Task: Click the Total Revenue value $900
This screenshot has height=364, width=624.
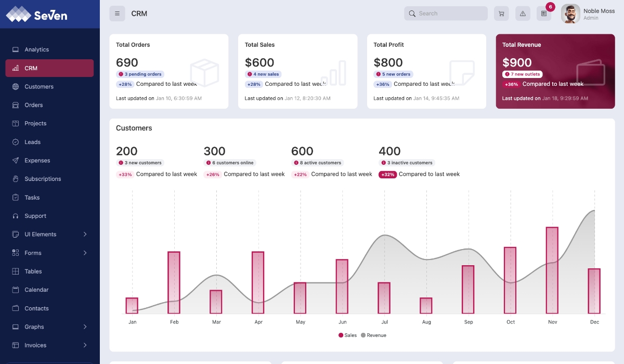Action: [517, 63]
